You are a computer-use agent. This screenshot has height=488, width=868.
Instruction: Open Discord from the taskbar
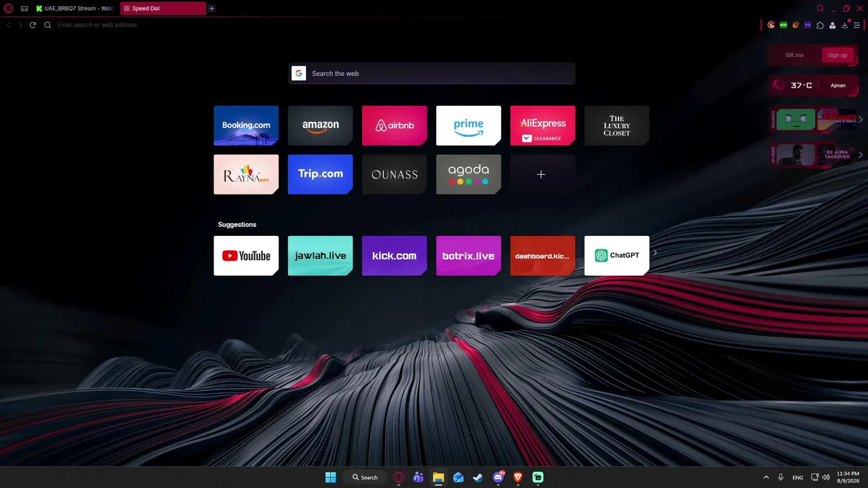498,477
